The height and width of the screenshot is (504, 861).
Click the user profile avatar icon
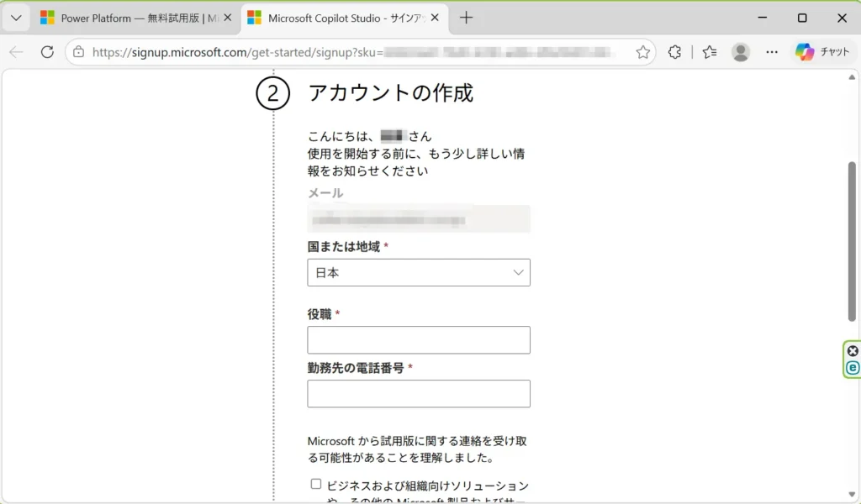coord(741,52)
